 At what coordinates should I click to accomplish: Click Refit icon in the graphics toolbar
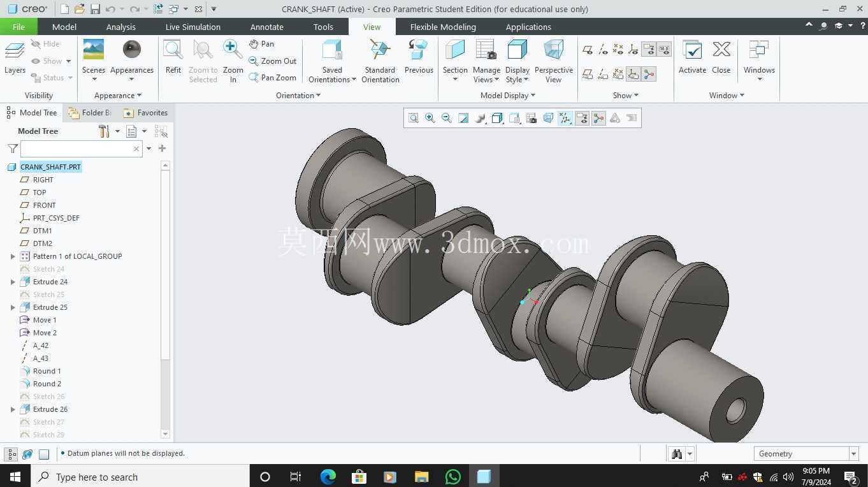pyautogui.click(x=414, y=118)
